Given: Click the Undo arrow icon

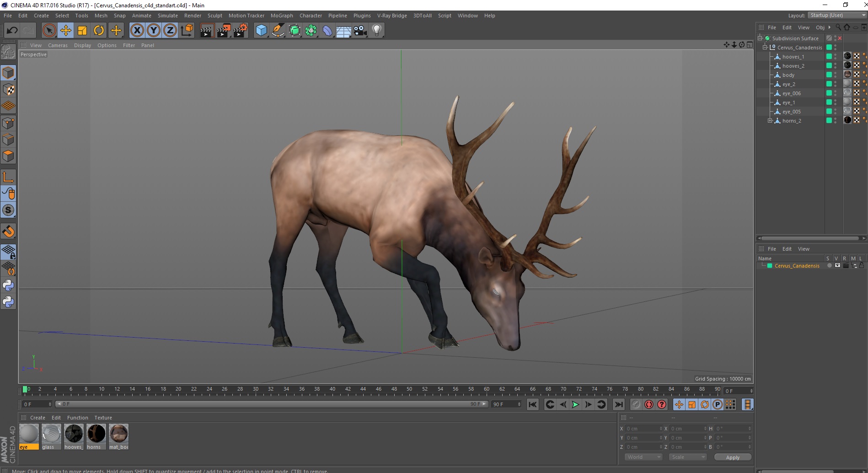Looking at the screenshot, I should (x=12, y=31).
